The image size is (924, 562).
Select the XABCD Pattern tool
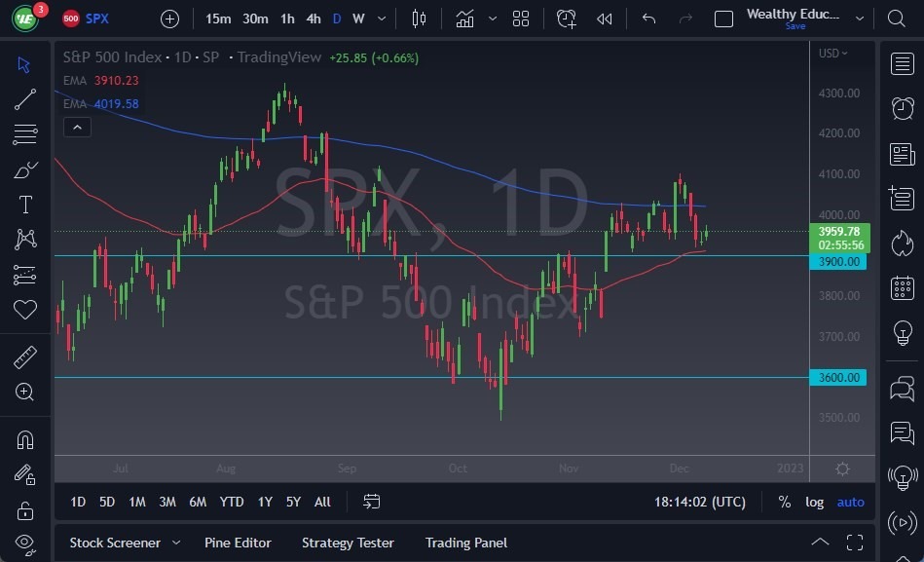pyautogui.click(x=24, y=240)
